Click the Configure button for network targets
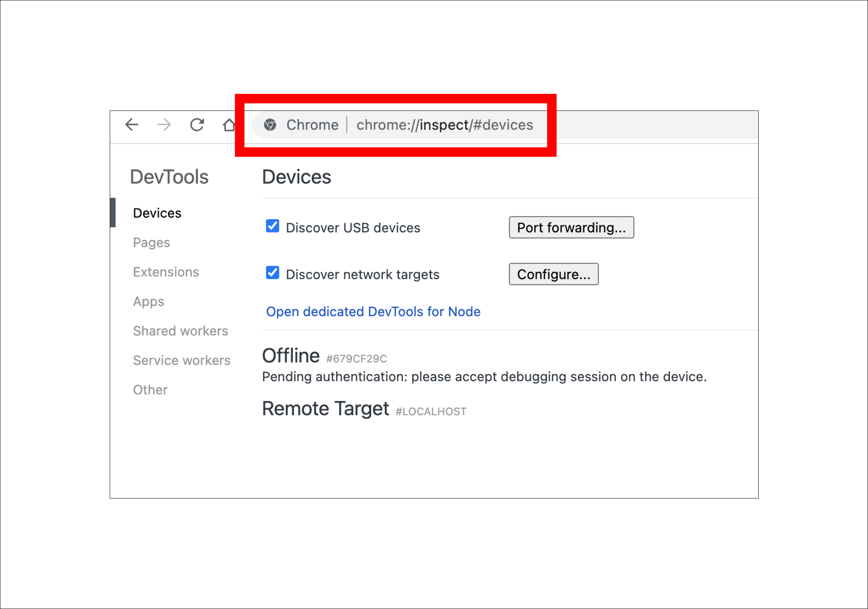Screen dimensions: 868x609 click(x=553, y=274)
